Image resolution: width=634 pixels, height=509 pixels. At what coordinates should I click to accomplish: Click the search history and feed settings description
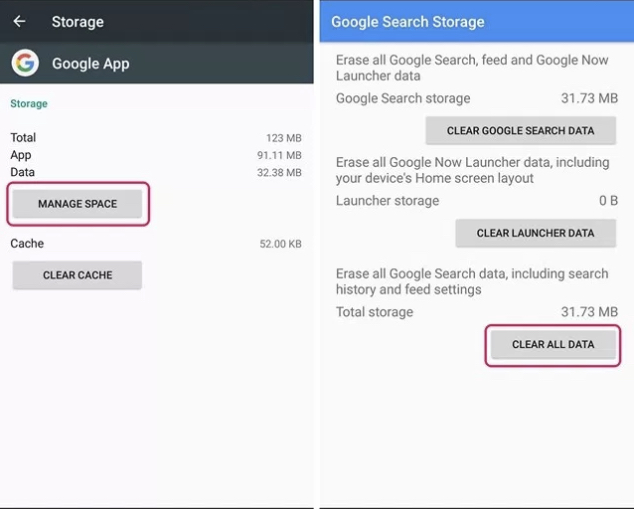[472, 281]
